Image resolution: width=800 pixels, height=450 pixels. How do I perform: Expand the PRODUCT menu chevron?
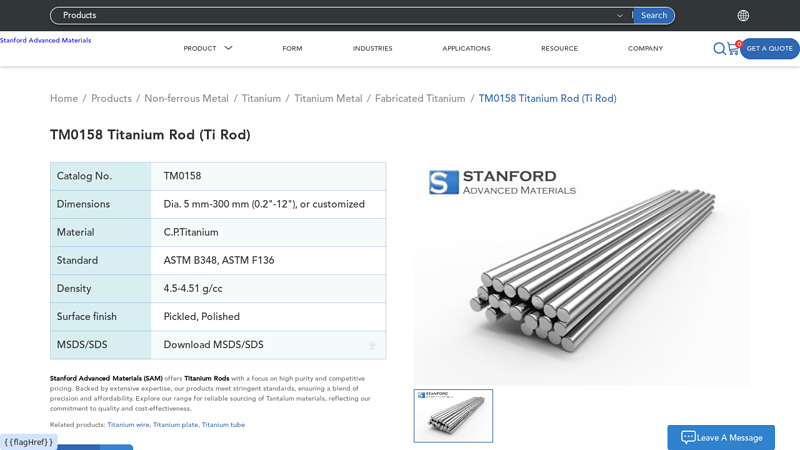(228, 48)
